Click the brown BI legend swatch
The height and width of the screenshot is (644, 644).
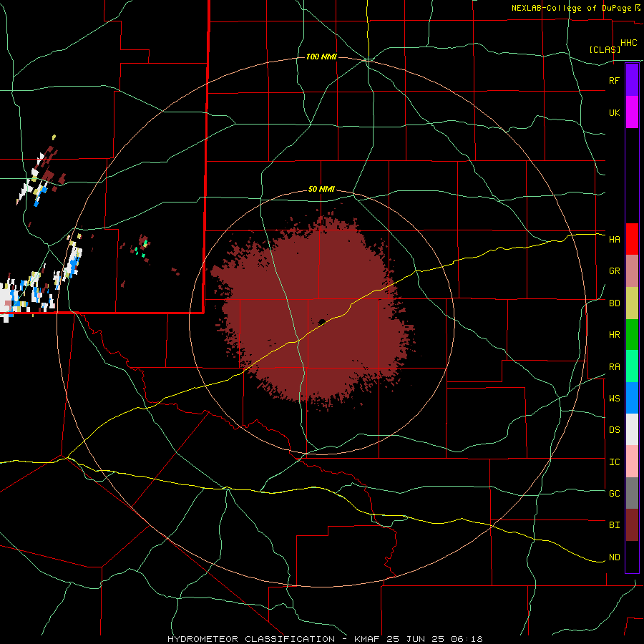pos(632,525)
